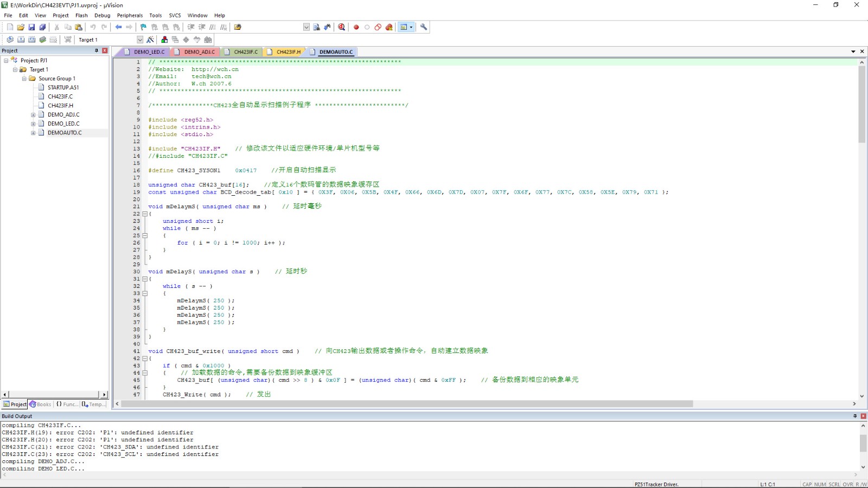Open Manage Project Items colored blocks icon
Viewport: 868px width, 488px height.
pos(164,40)
